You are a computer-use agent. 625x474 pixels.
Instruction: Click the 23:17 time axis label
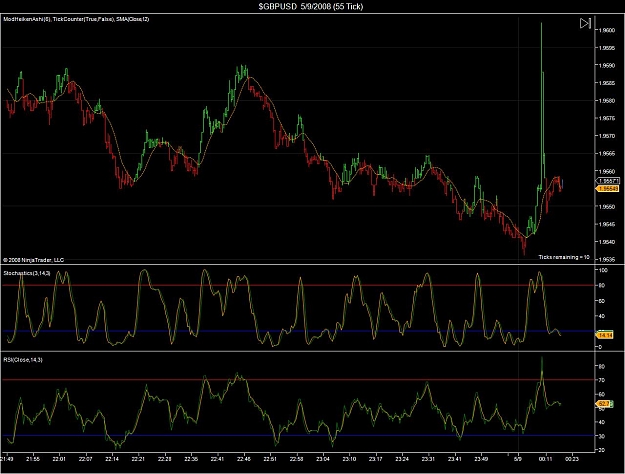(375, 459)
